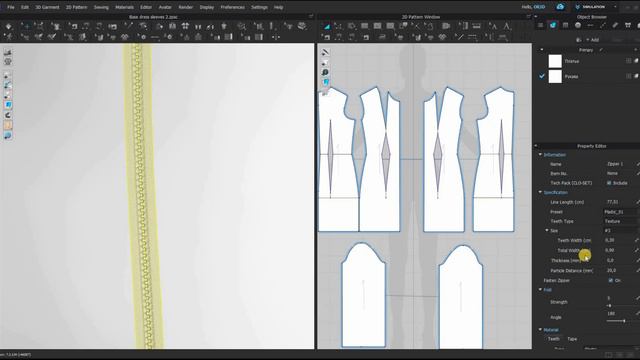
Task: Open the grid-shaped tab in Object Browser
Action: click(565, 25)
